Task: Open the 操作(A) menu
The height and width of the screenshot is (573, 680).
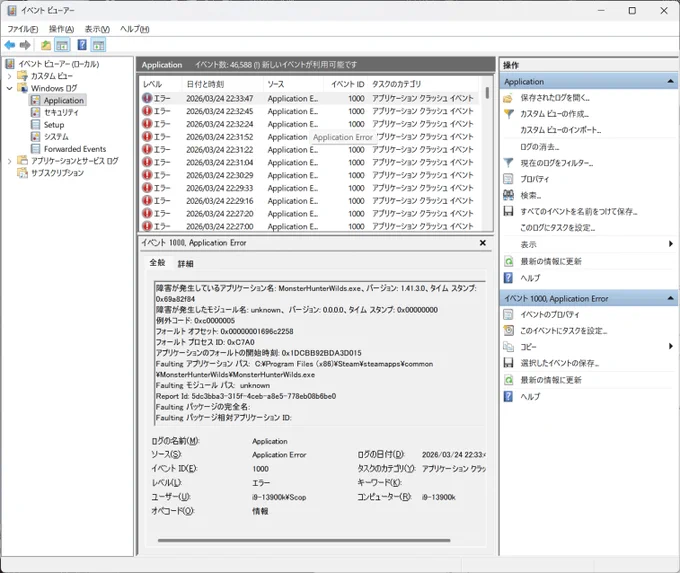Action: (61, 29)
